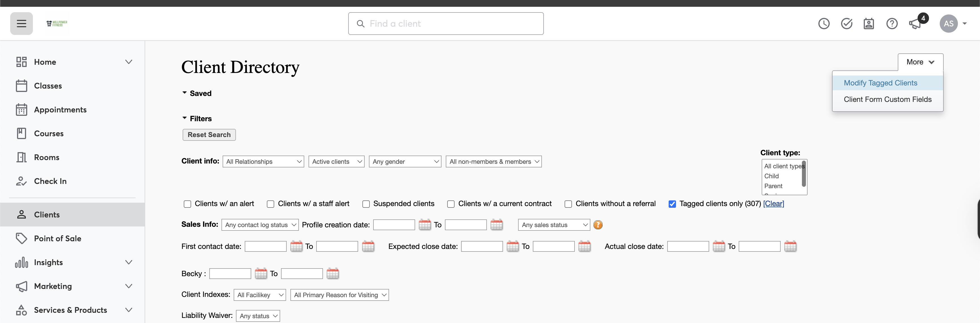Select Modify Tagged Clients menu item
This screenshot has width=980, height=323.
[x=880, y=83]
